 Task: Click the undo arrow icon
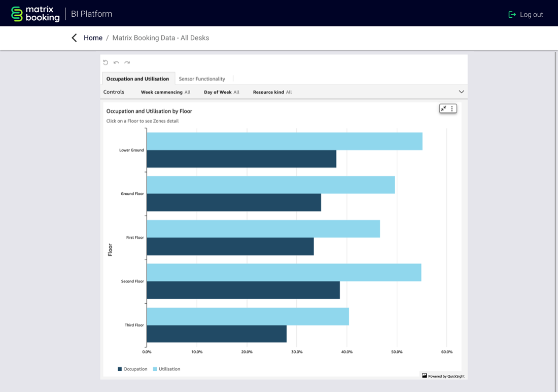116,62
